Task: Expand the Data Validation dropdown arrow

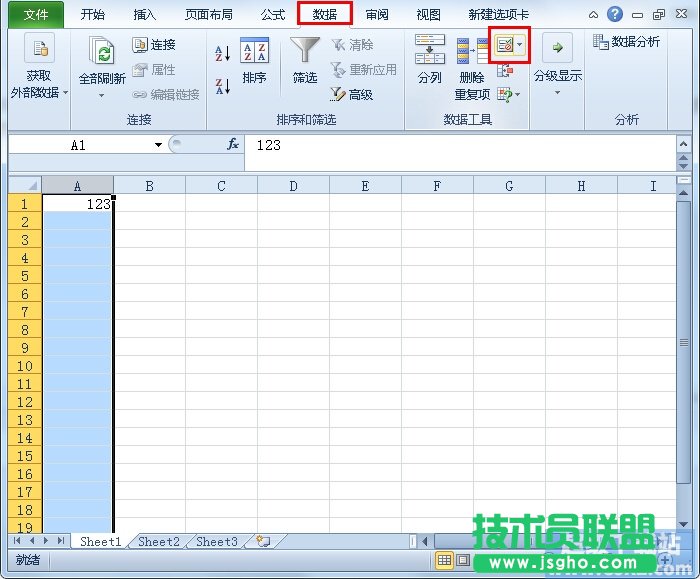Action: pos(520,45)
